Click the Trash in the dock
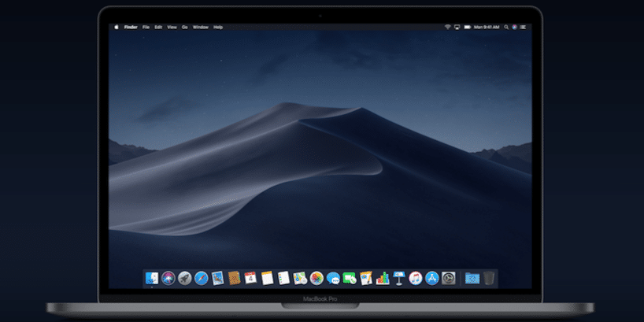Image resolution: width=644 pixels, height=322 pixels. point(490,278)
